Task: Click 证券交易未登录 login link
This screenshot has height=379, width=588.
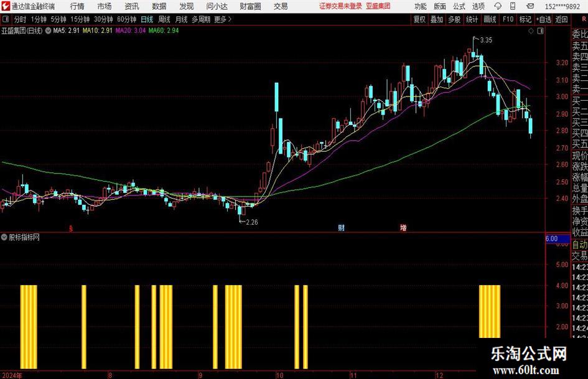Action: pyautogui.click(x=340, y=6)
